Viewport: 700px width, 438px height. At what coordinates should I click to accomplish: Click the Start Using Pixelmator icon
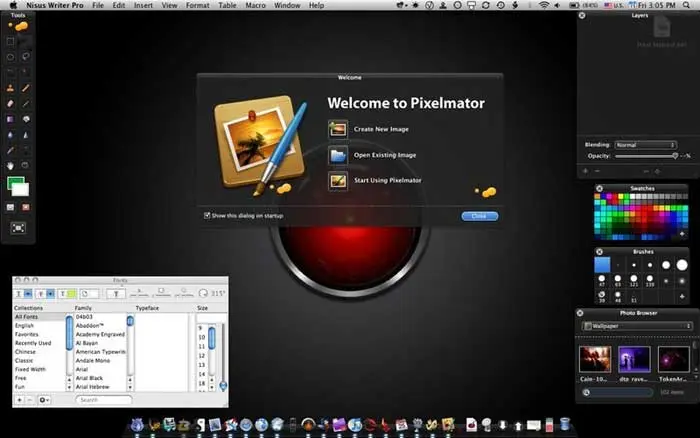click(x=338, y=181)
